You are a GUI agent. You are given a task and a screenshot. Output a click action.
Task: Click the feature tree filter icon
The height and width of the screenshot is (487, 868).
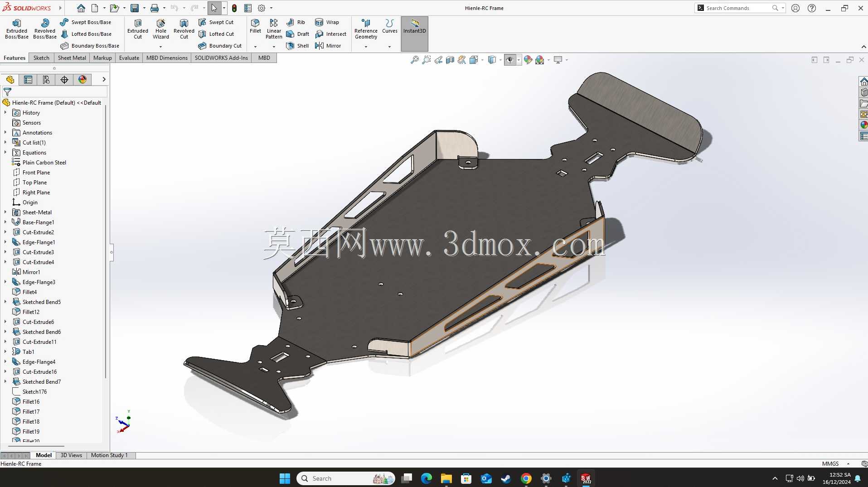(x=7, y=92)
